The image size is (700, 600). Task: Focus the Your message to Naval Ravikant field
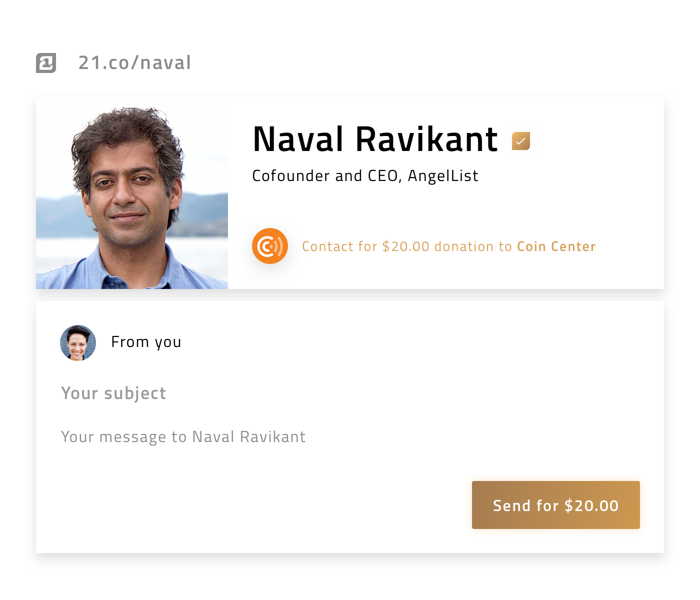(350, 437)
